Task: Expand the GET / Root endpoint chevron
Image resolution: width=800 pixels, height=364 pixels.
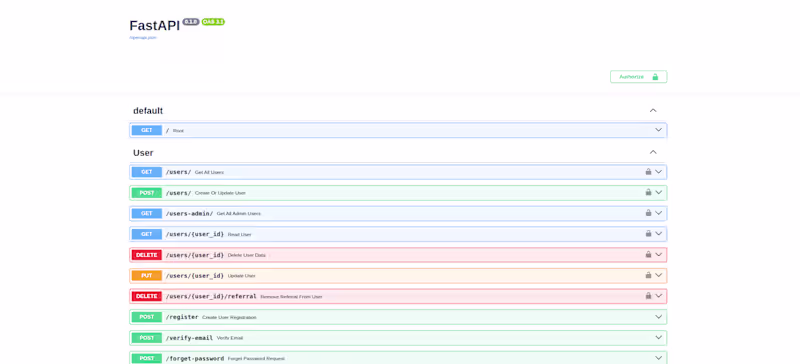Action: [658, 130]
